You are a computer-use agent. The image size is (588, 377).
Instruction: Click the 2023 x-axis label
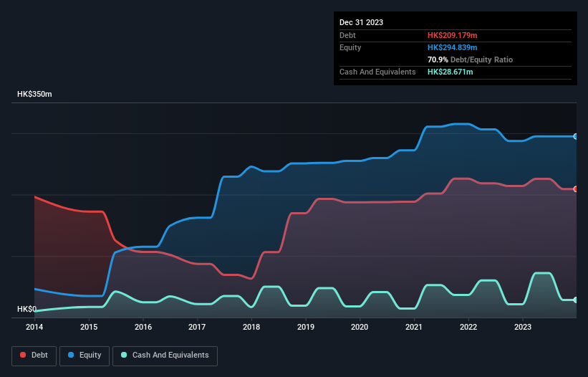point(523,327)
